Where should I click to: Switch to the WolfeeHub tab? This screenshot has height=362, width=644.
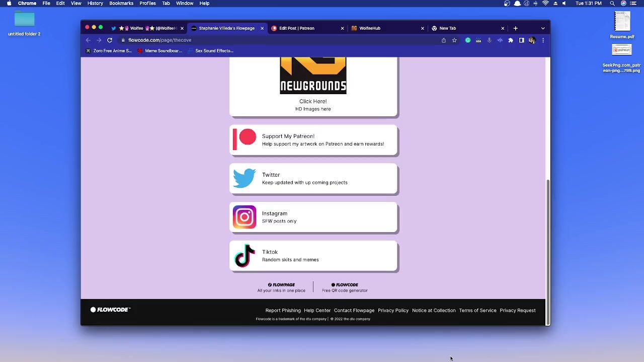coord(370,28)
